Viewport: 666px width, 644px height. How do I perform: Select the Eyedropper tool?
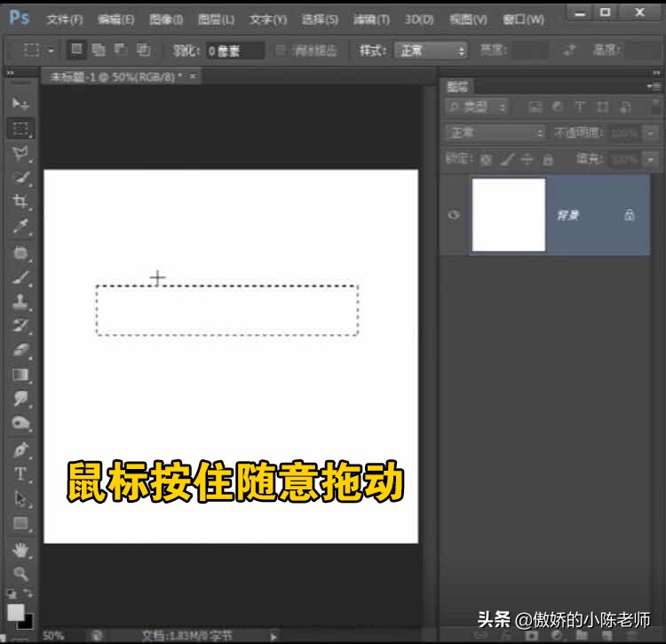[20, 226]
